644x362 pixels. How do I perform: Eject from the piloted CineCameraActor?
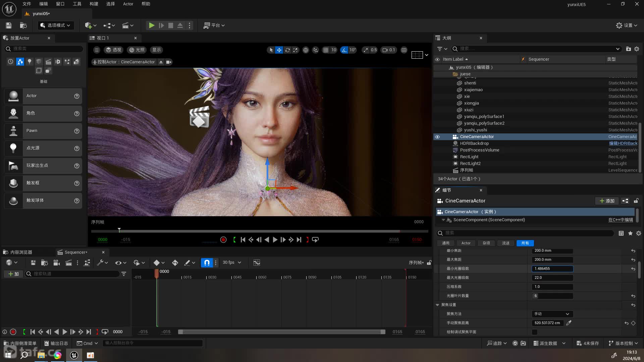(x=161, y=62)
